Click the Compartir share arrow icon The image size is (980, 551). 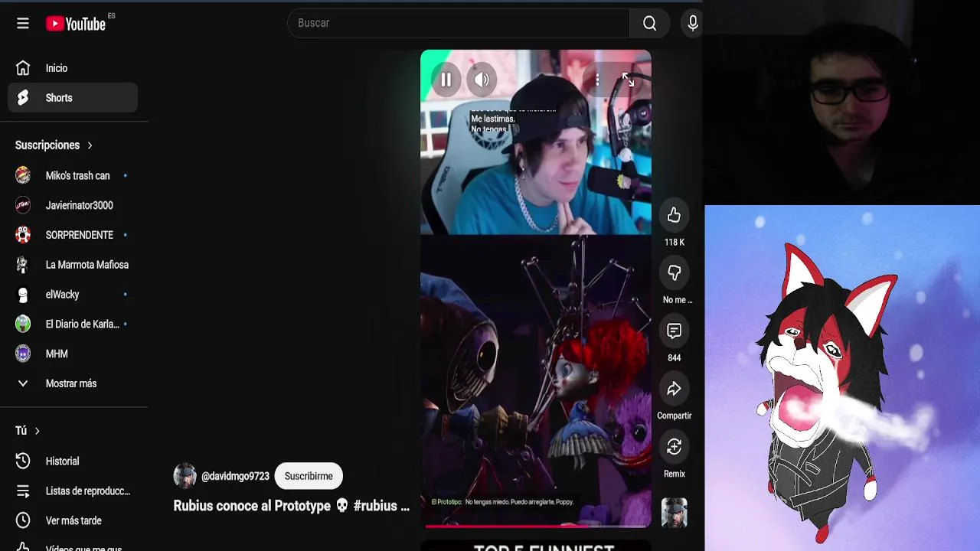point(674,389)
